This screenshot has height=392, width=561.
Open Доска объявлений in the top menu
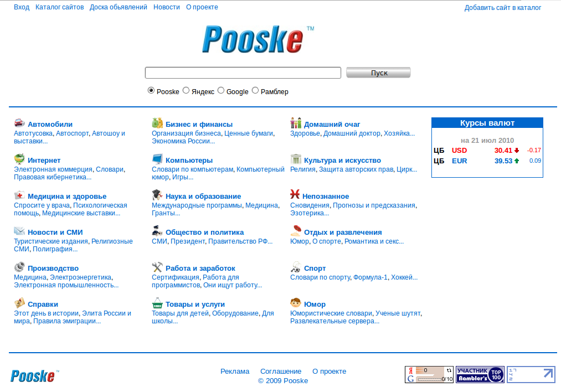tap(119, 7)
